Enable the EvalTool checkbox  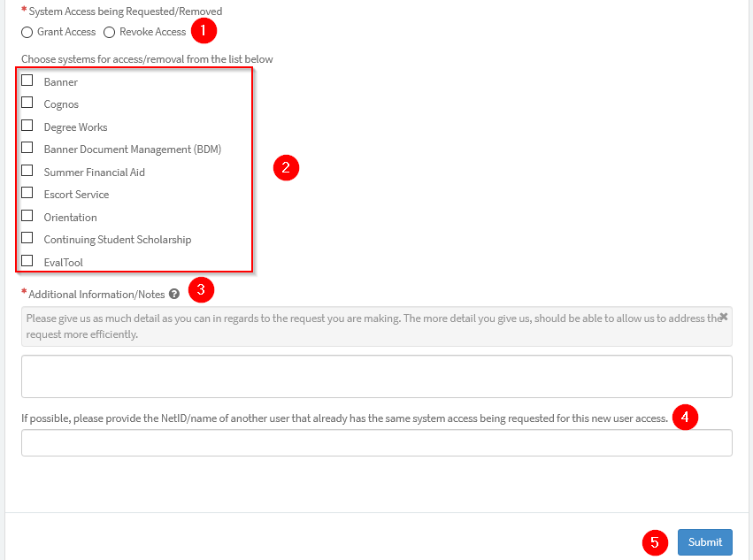point(27,261)
